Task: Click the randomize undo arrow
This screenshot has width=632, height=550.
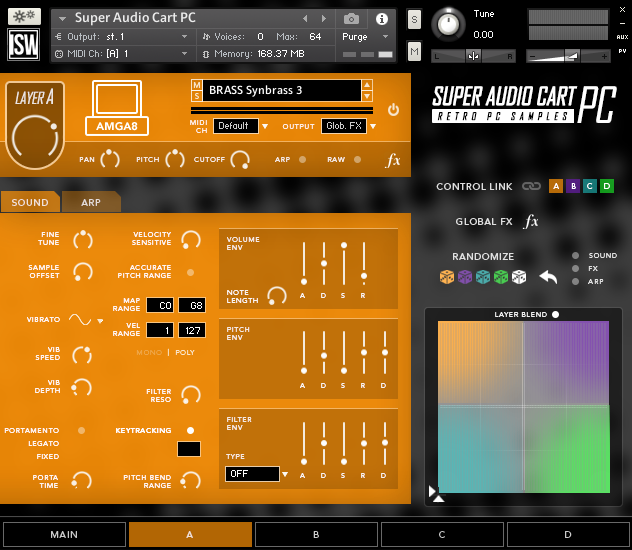Action: (548, 277)
